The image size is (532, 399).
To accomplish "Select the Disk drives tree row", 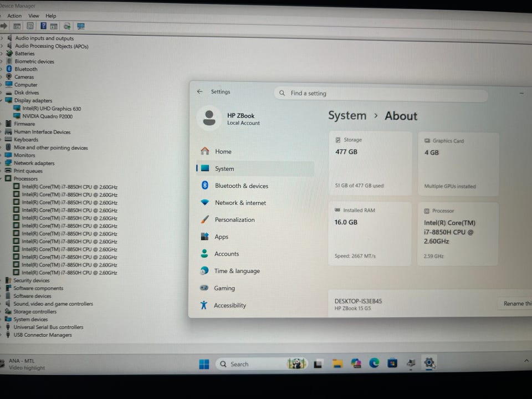I will [x=27, y=93].
